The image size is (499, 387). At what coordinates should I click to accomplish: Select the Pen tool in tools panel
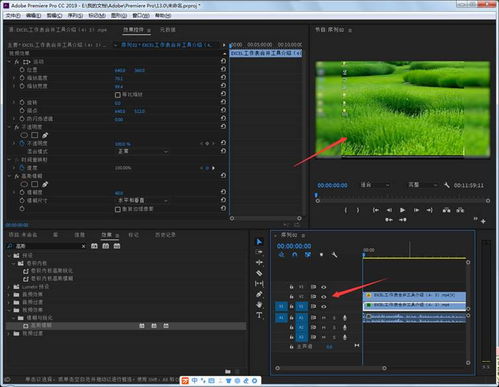point(259,294)
